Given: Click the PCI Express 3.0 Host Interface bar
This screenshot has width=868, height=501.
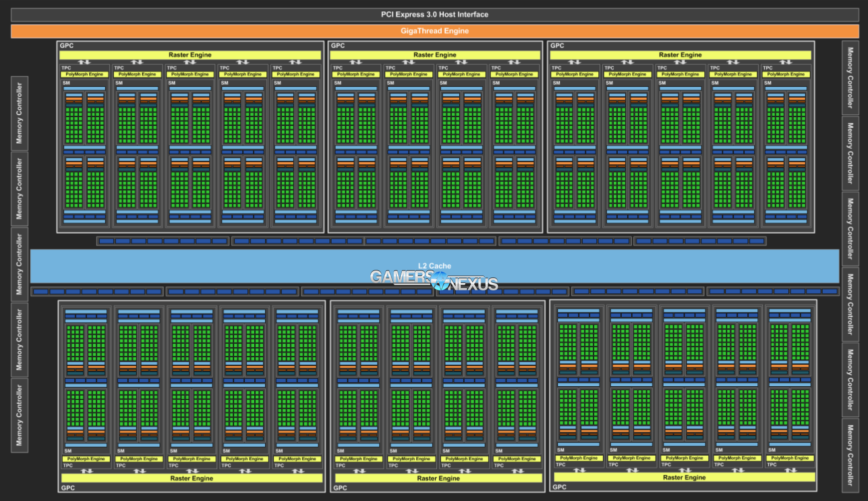Looking at the screenshot, I should [434, 14].
